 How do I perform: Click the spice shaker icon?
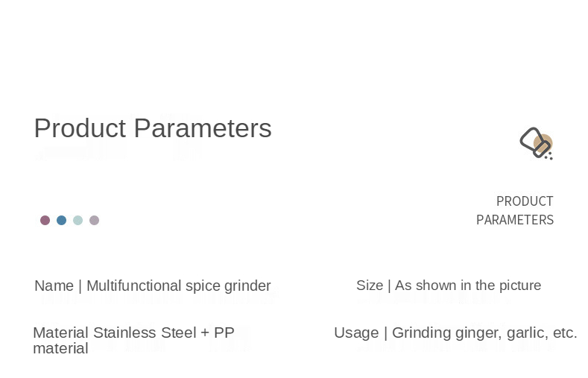(536, 143)
